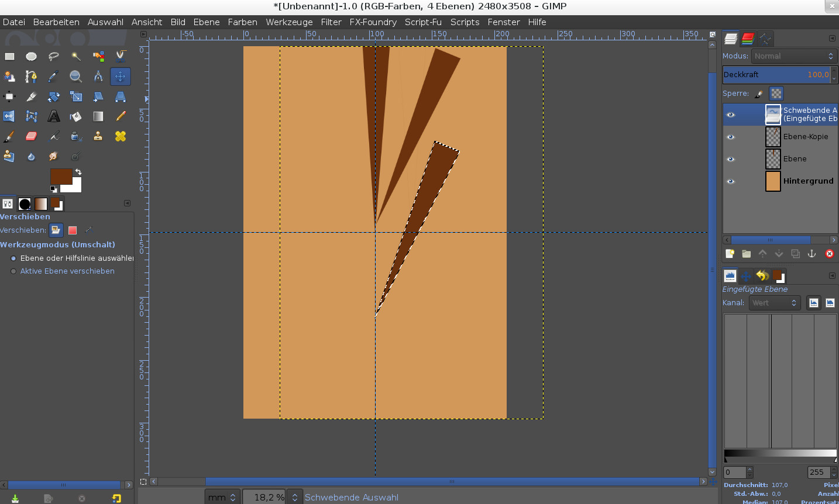Open the Modus dropdown
Viewport: 839px width, 504px height.
coord(793,56)
